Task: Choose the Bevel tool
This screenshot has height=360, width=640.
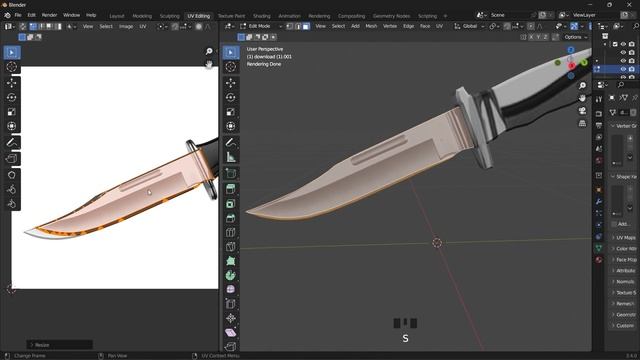Action: click(231, 218)
